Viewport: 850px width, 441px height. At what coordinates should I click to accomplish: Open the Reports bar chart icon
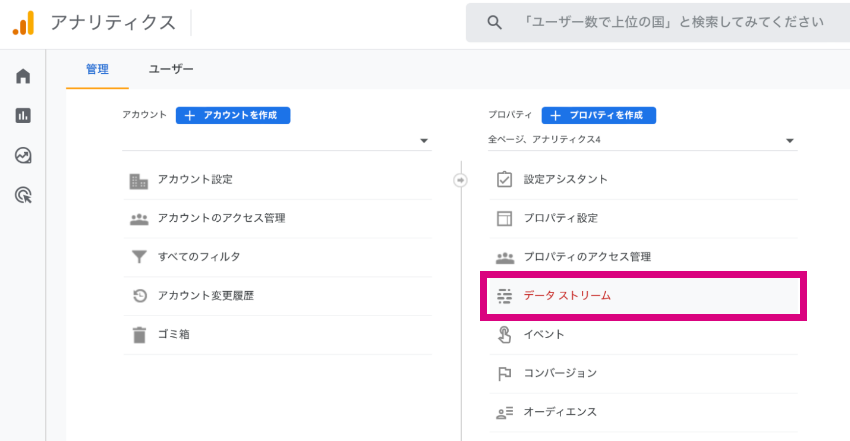pyautogui.click(x=23, y=115)
